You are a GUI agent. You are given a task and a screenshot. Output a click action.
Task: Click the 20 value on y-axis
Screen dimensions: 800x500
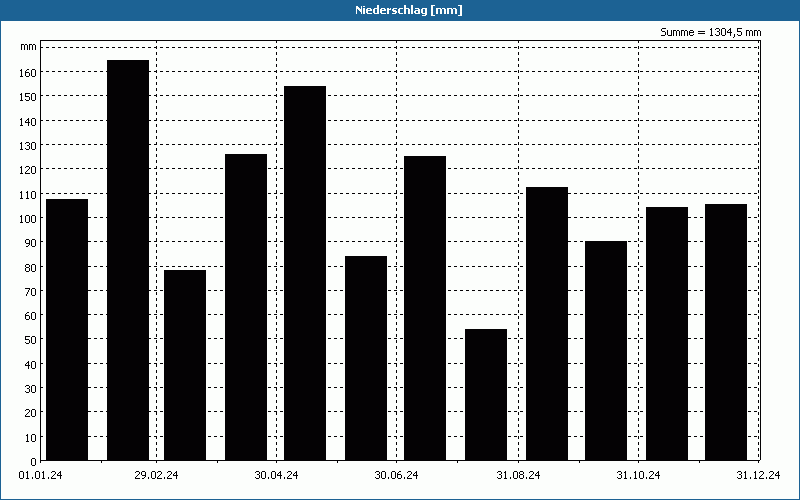[x=32, y=413]
